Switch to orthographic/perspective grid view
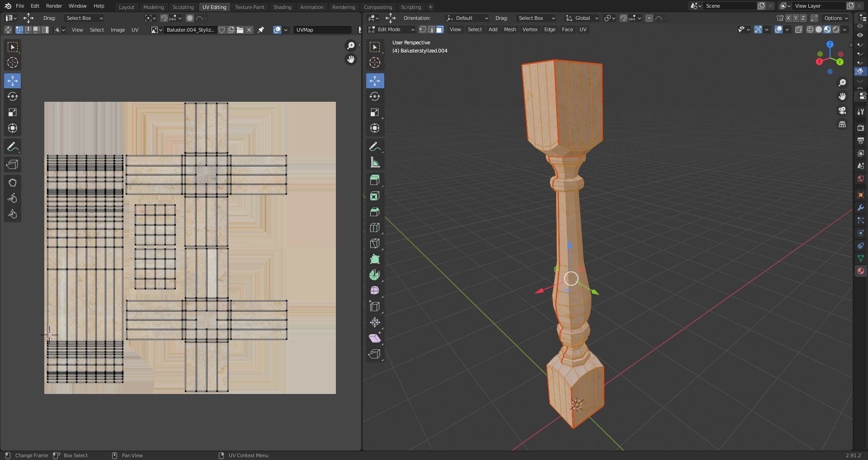This screenshot has height=460, width=868. coord(842,124)
